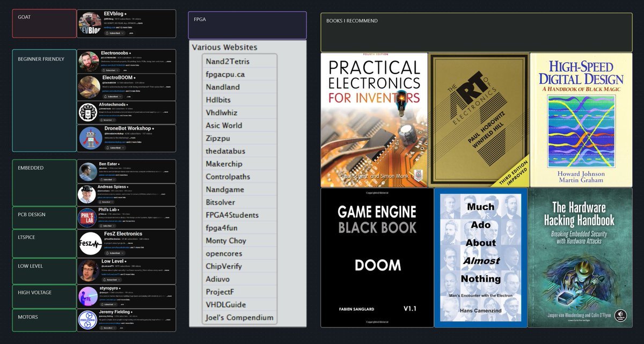The image size is (644, 344).
Task: Click Join button on EEVblog card
Action: [x=131, y=33]
